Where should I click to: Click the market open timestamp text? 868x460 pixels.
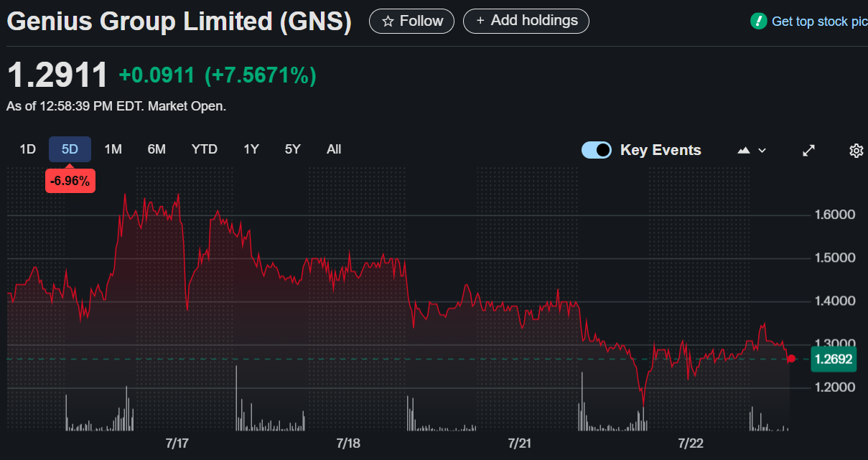click(x=116, y=106)
